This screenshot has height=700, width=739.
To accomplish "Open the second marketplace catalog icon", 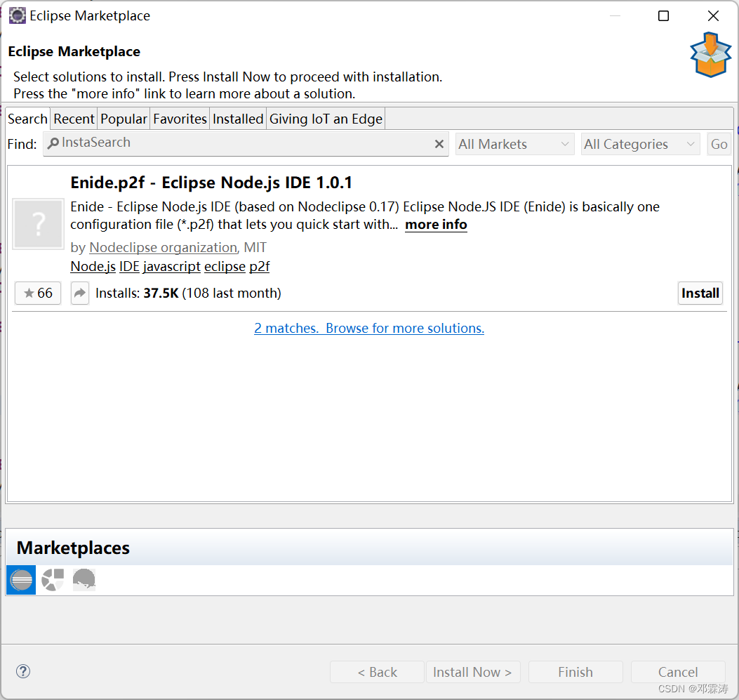I will pos(52,580).
